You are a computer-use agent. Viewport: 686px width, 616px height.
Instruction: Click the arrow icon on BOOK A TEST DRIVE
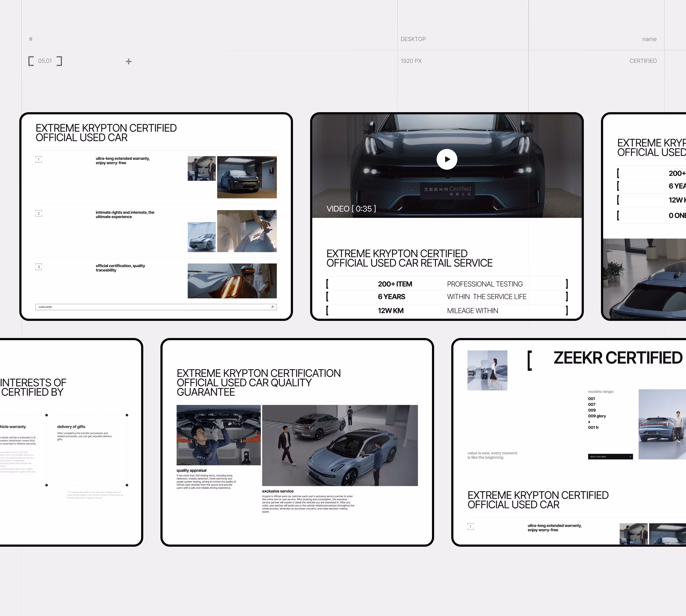coord(630,457)
